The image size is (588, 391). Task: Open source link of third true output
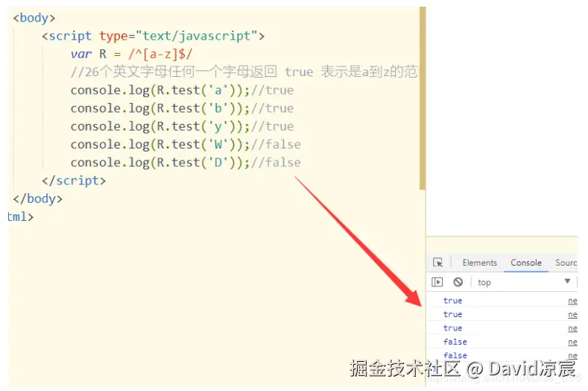[x=572, y=328]
